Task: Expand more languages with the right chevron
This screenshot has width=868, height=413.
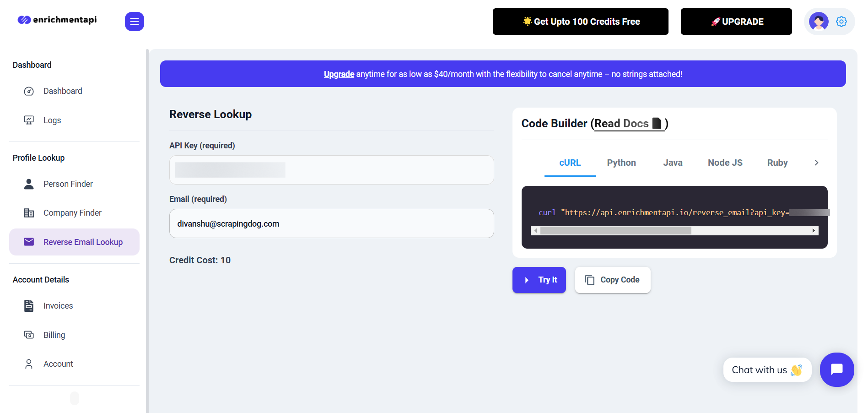Action: 816,163
